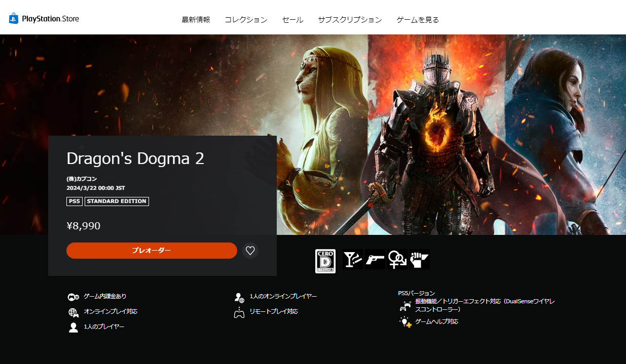
Task: Open the コレクション menu
Action: pyautogui.click(x=246, y=20)
